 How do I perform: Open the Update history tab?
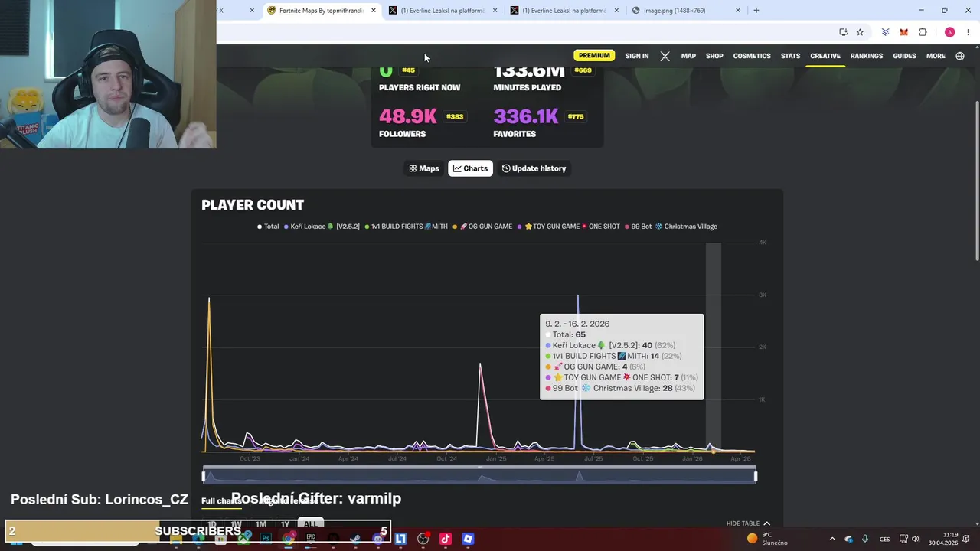coord(534,168)
